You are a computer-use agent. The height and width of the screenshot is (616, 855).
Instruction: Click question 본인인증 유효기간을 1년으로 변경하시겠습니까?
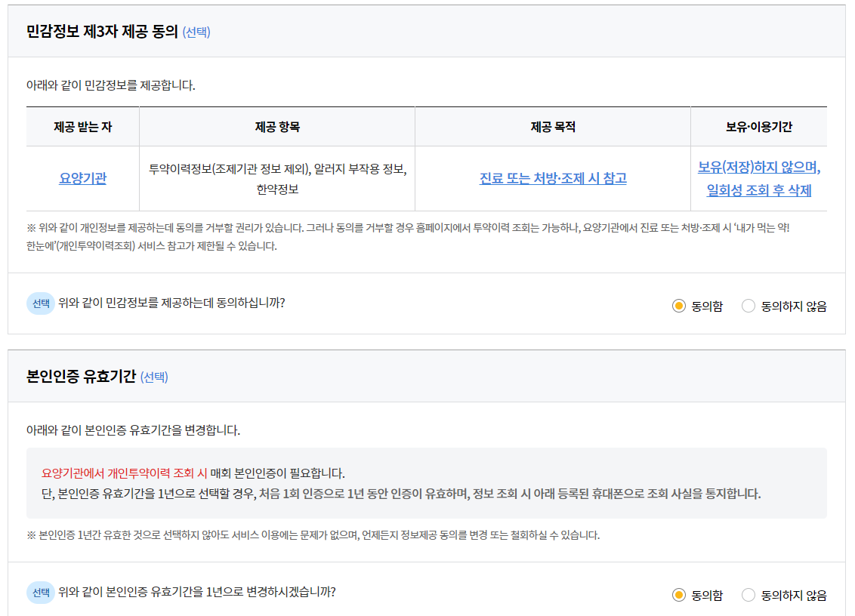click(197, 592)
